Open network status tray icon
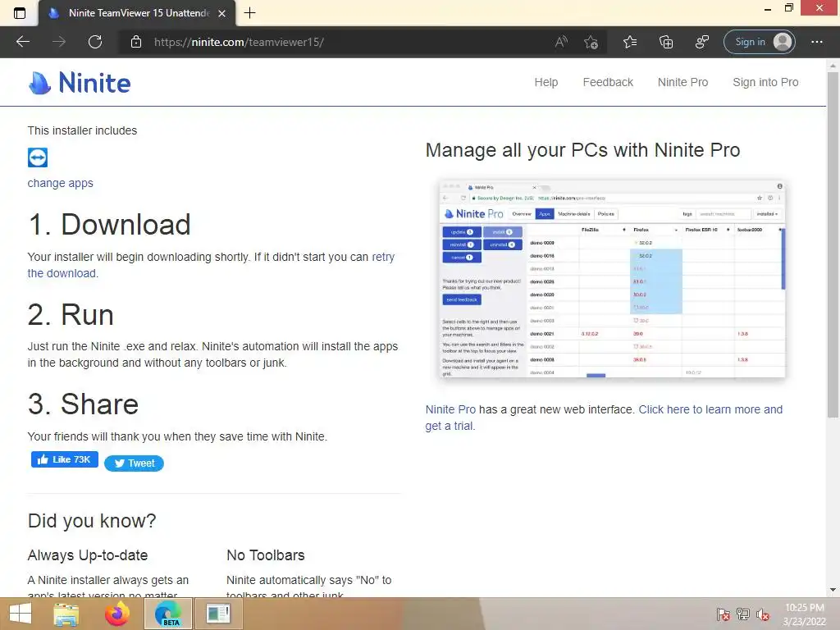Image resolution: width=840 pixels, height=630 pixels. click(743, 614)
